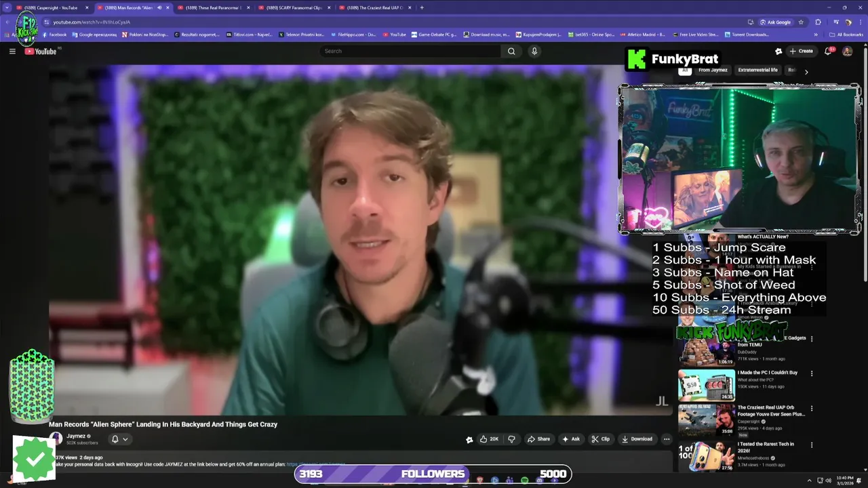
Task: Open the Chrome three-dot menu
Action: tap(860, 22)
